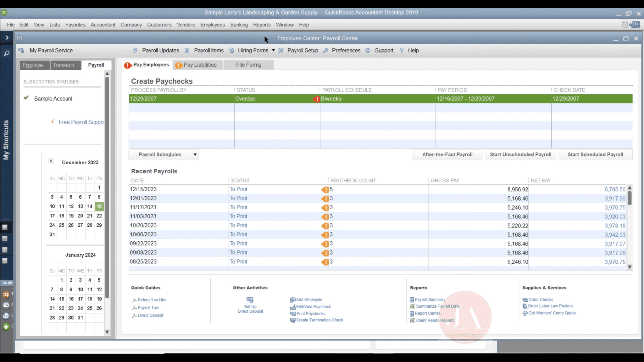Switch to the File Forms tab

(248, 65)
